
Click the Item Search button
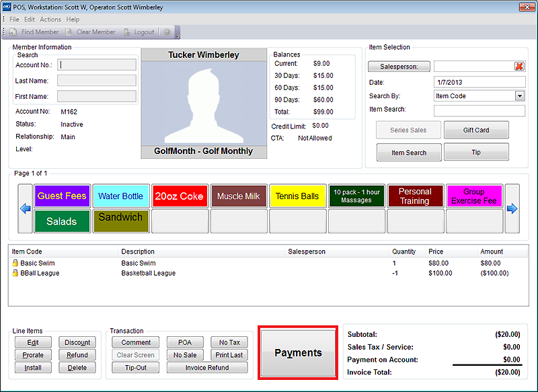409,152
